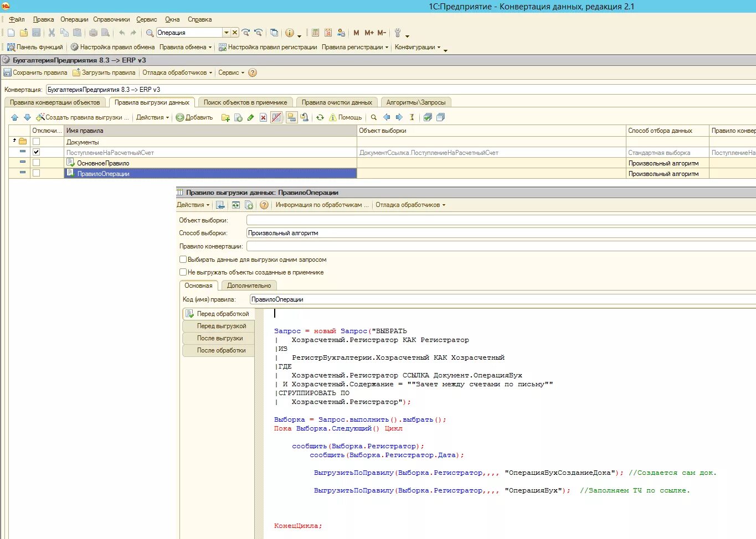This screenshot has width=756, height=539.
Task: Click the edit pencil icon in rules toolbar
Action: 250,117
